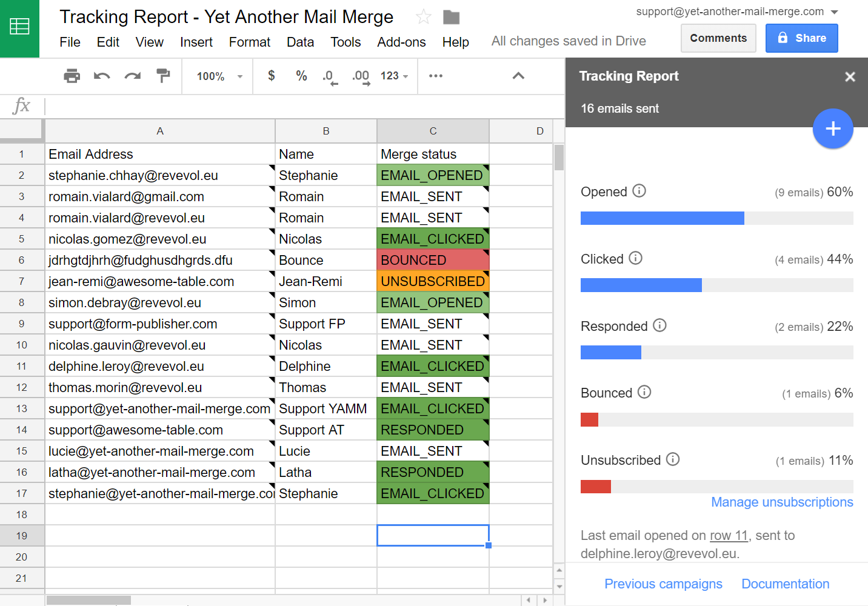This screenshot has height=606, width=868.
Task: Format cells as percent
Action: 301,76
